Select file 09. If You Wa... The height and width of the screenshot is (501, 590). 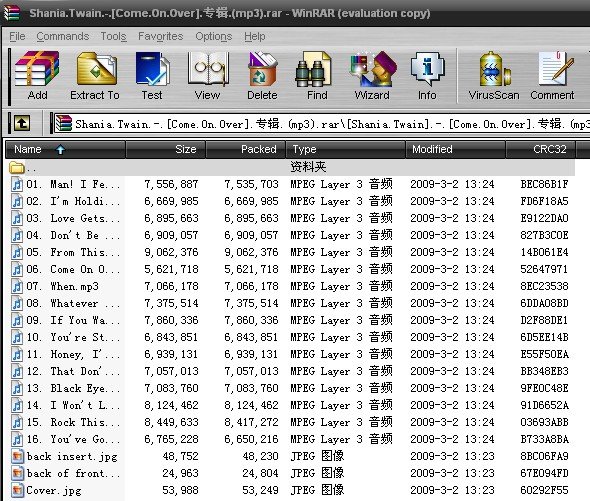(x=73, y=320)
